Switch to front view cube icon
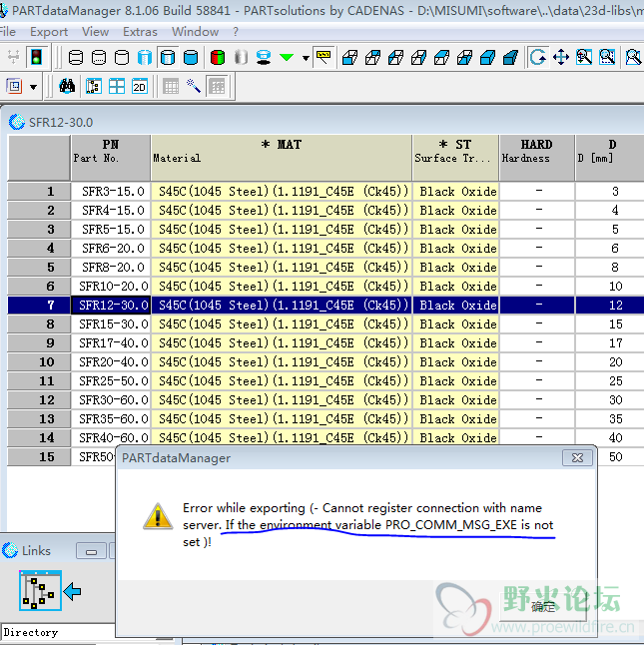This screenshot has height=645, width=644. pos(350,57)
